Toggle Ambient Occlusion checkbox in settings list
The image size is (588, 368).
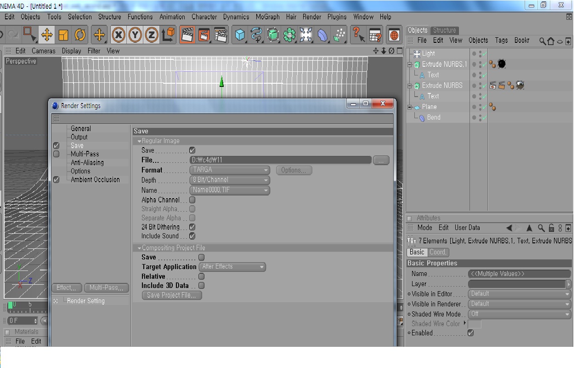pos(57,180)
